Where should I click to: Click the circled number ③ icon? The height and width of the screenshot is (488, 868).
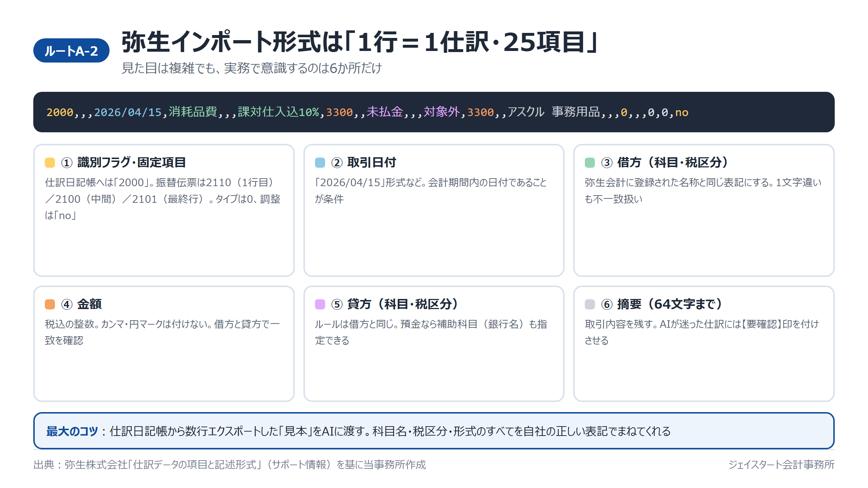[x=607, y=163]
